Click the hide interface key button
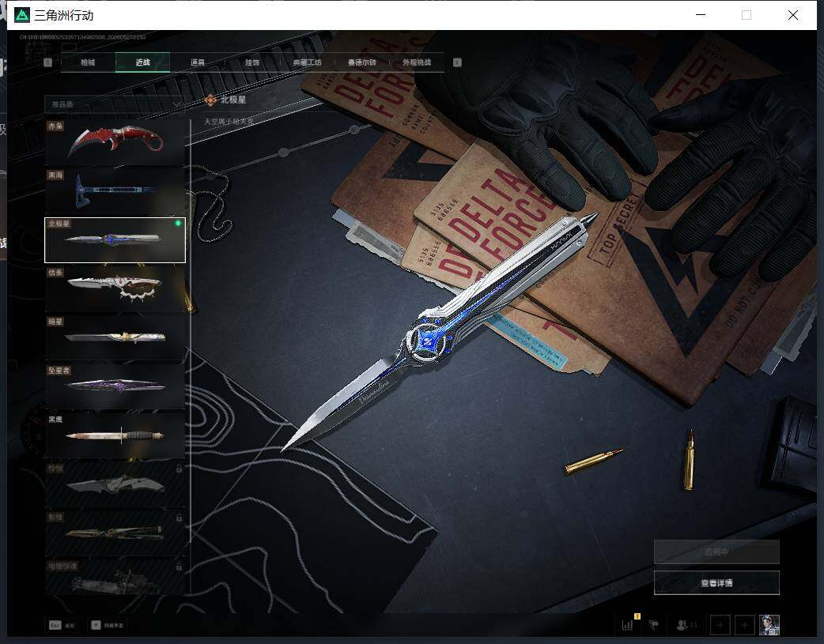Viewport: 824px width, 644px height. tap(108, 625)
